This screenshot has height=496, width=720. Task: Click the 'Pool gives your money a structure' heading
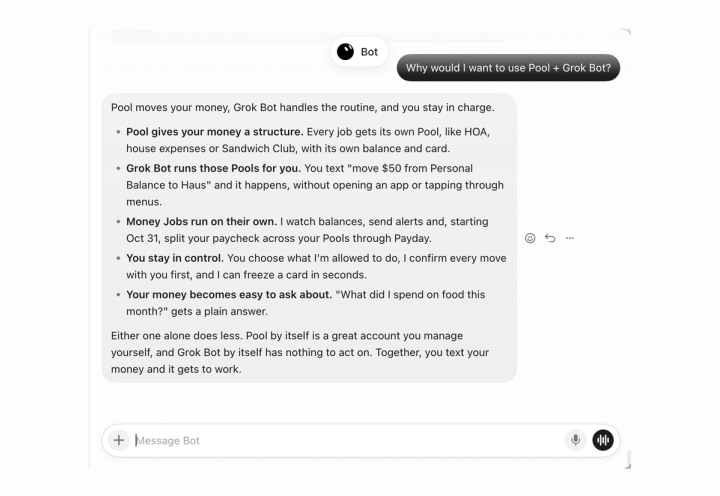pyautogui.click(x=214, y=132)
